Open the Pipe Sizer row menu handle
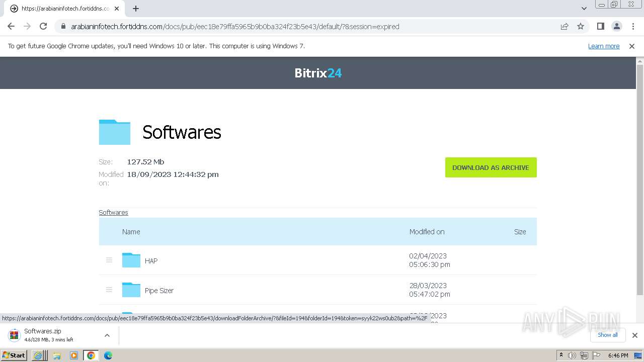Viewport: 644px width, 362px height. coord(109,290)
